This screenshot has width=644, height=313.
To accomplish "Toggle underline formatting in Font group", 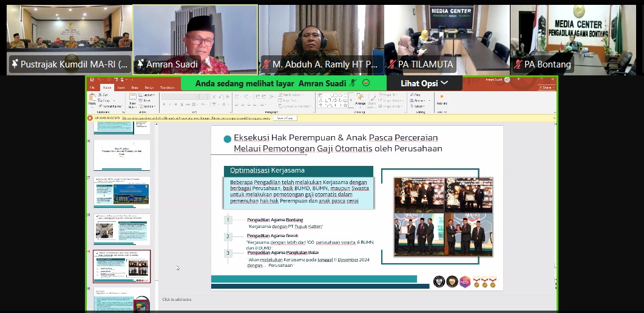I will (x=176, y=104).
